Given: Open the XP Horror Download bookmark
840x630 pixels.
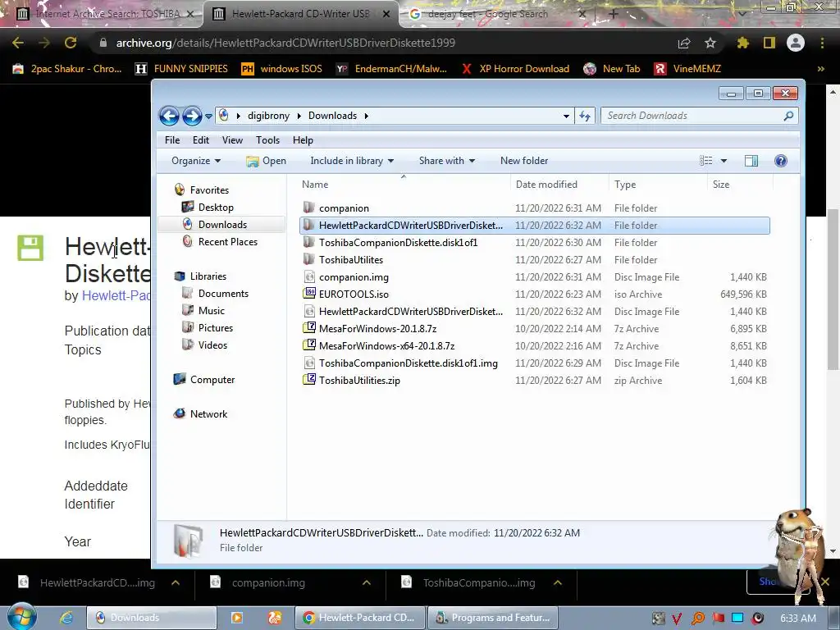Looking at the screenshot, I should coord(515,69).
